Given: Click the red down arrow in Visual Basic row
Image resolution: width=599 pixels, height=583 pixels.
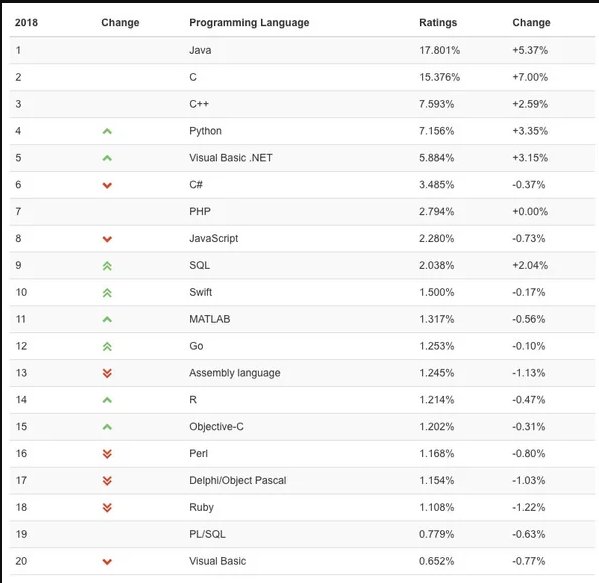Looking at the screenshot, I should [107, 562].
